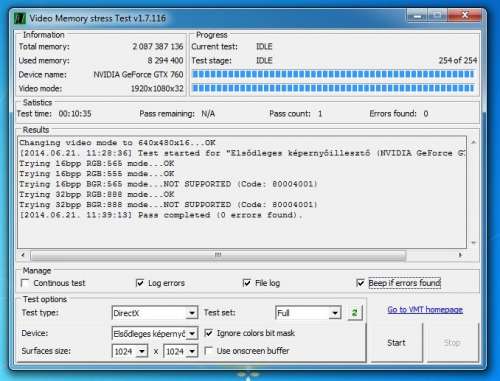The width and height of the screenshot is (500, 381).
Task: Click the results horizontal scrollbar thumb
Action: (218, 255)
